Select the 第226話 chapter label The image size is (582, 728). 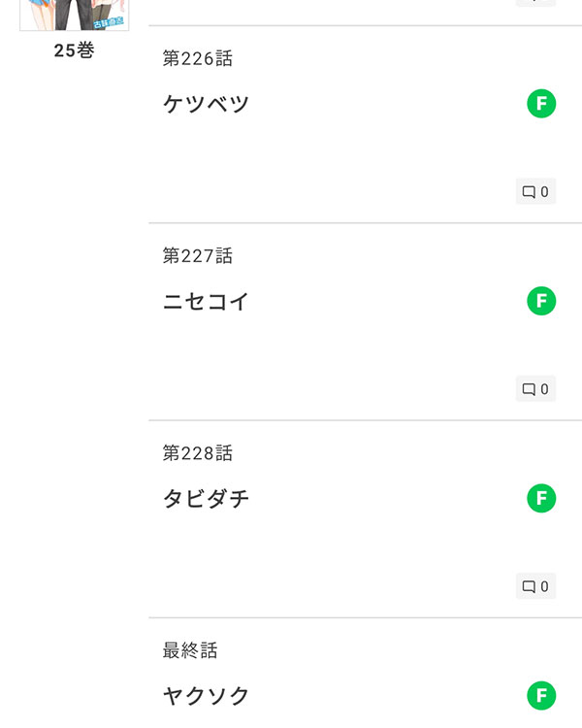pos(197,58)
